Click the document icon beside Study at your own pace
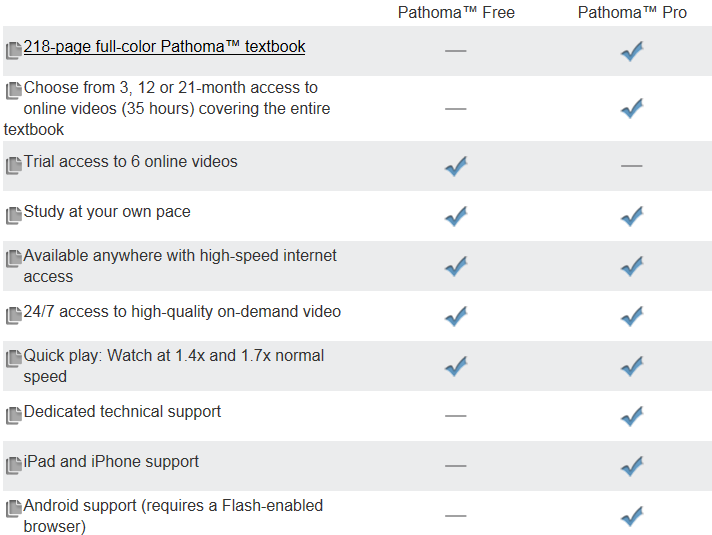This screenshot has height=535, width=712. pos(14,214)
